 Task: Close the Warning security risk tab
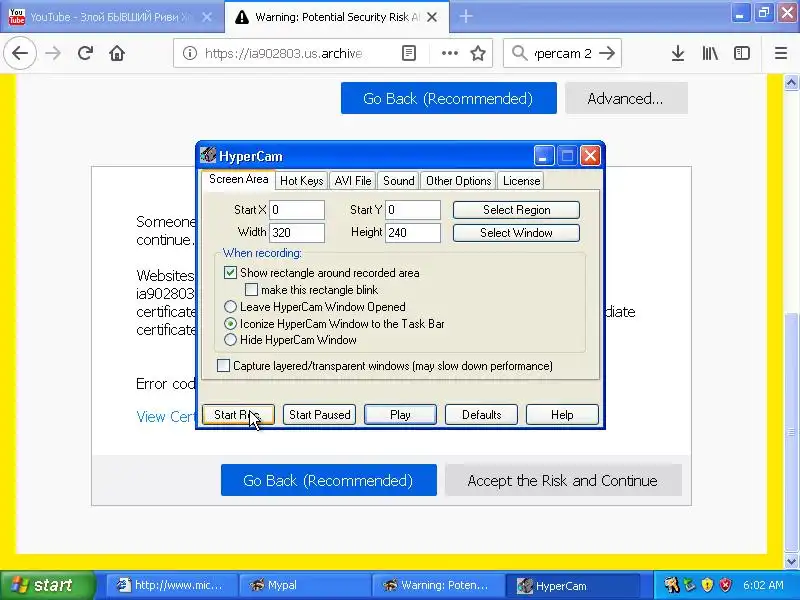tap(432, 17)
